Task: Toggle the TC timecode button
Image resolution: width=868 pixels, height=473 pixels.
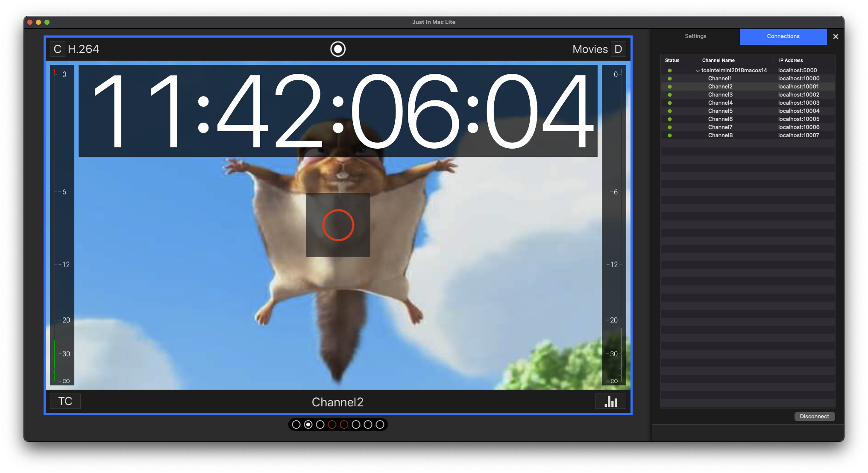Action: pos(65,401)
